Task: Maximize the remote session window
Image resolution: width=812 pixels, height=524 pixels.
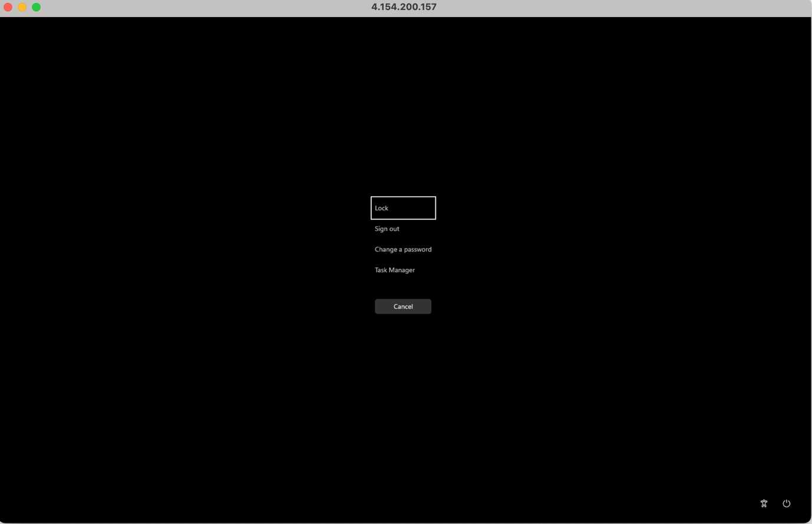Action: click(37, 7)
